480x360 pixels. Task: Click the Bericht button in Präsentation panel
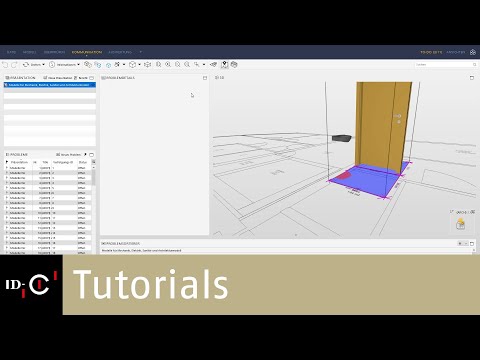point(81,78)
